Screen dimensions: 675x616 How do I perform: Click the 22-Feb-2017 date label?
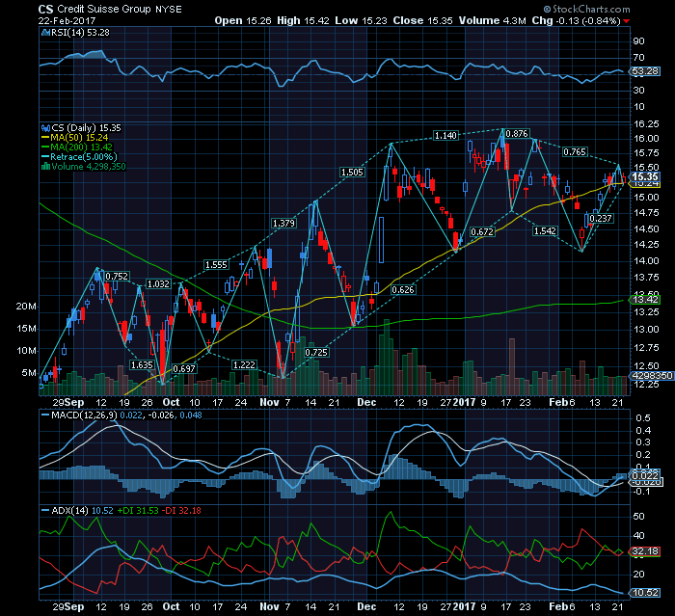point(67,20)
